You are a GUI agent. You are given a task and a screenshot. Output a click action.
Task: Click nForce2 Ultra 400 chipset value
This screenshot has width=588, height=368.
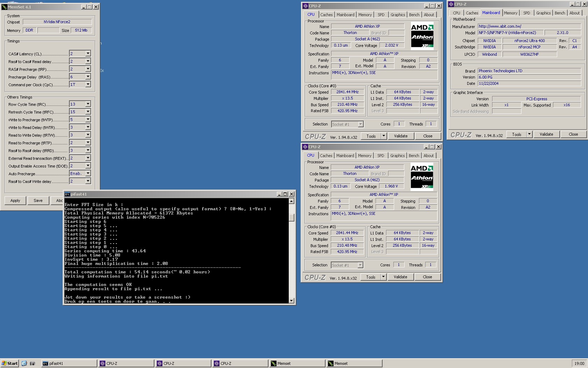coord(530,41)
